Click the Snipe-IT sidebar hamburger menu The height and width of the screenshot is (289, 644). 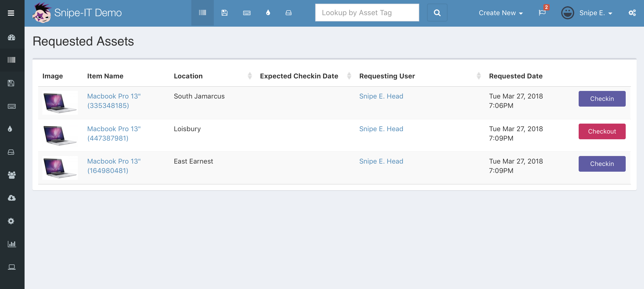click(x=11, y=13)
